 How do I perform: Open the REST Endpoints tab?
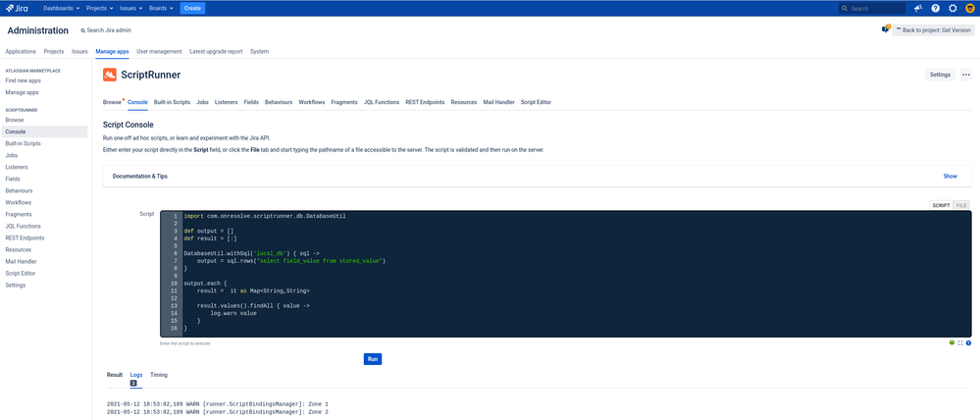[x=425, y=102]
